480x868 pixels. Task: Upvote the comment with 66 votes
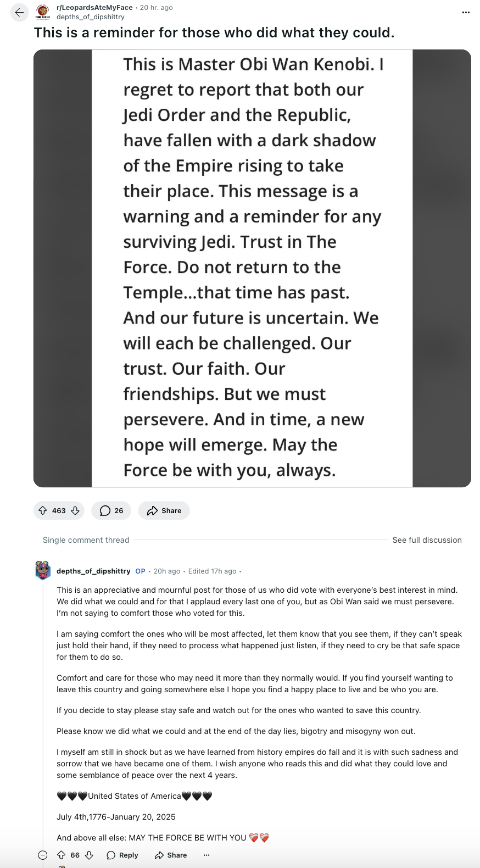(62, 855)
